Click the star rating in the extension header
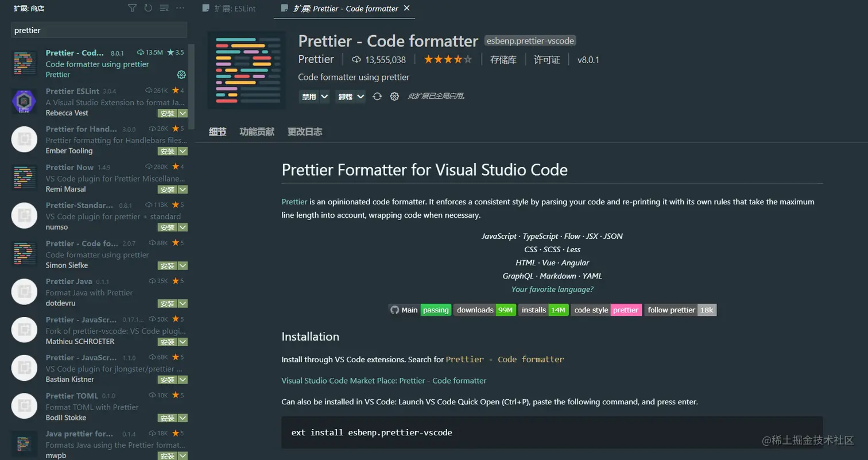Viewport: 868px width, 460px height. coord(448,59)
